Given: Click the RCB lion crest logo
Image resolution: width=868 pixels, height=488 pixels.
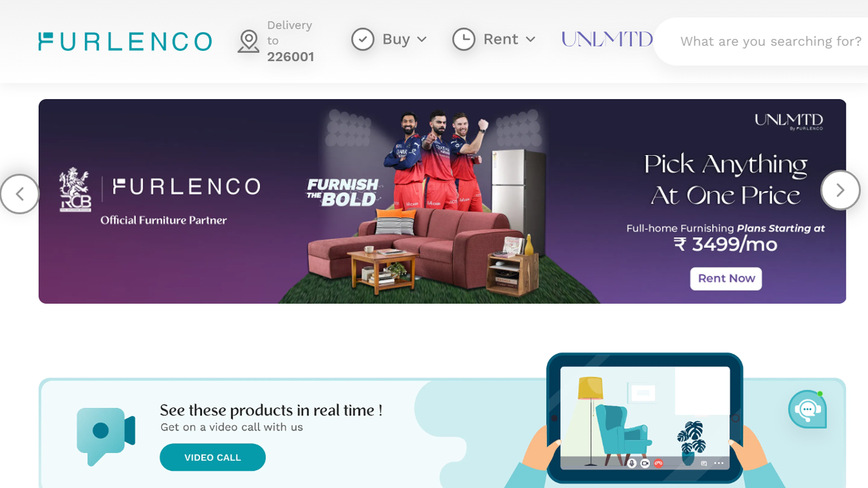Looking at the screenshot, I should tap(75, 189).
